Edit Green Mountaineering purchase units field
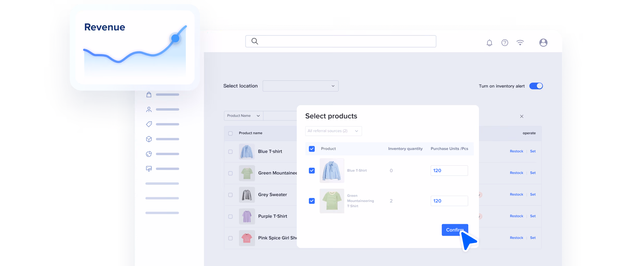The width and height of the screenshot is (644, 266). point(449,201)
